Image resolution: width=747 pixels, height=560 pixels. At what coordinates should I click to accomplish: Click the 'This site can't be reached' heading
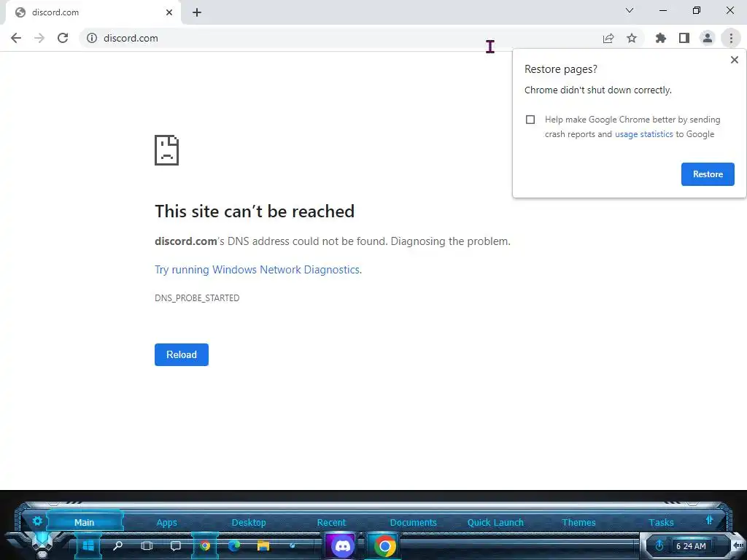click(x=255, y=211)
